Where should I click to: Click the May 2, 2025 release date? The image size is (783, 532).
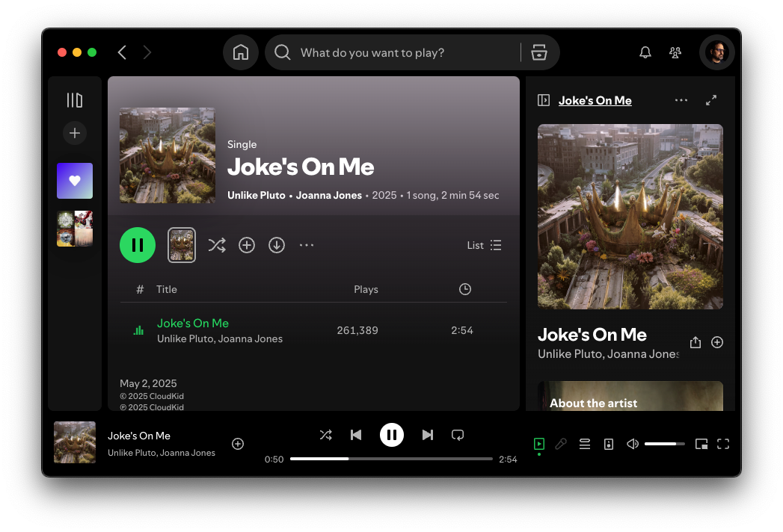(148, 383)
